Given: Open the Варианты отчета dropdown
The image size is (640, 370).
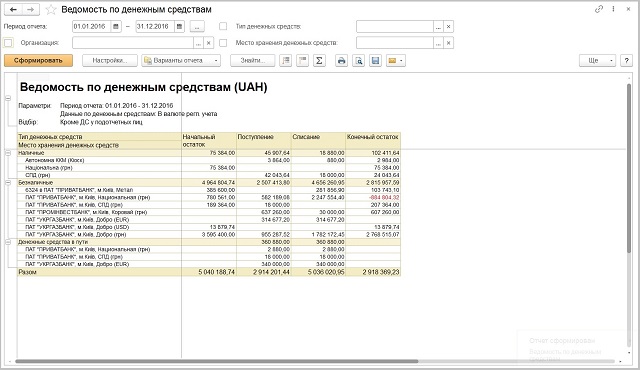Looking at the screenshot, I should tap(181, 61).
